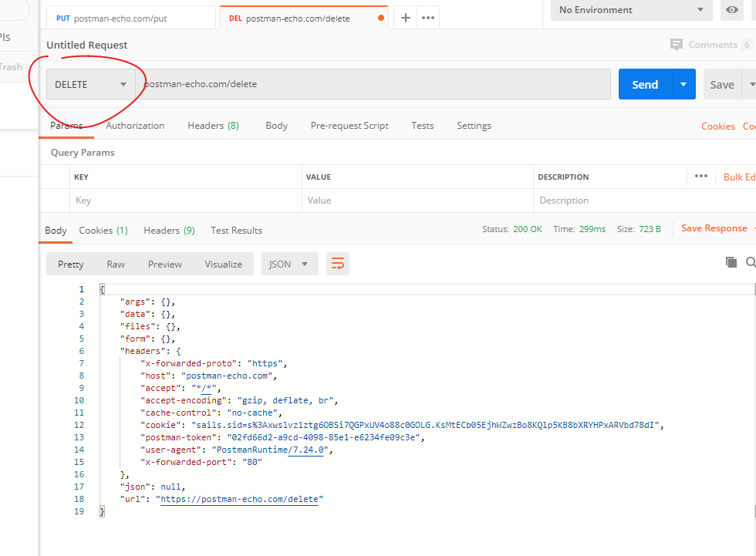Show the response Headers (9) tab
Viewport: 756px width, 556px height.
click(169, 231)
